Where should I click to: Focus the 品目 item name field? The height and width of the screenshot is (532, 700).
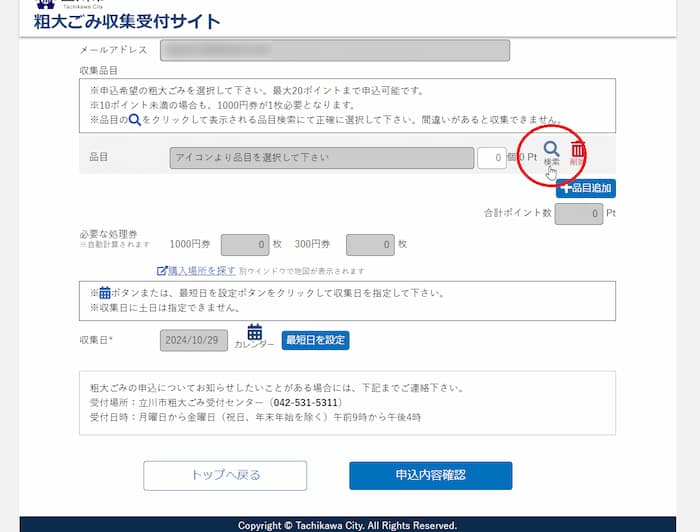321,158
